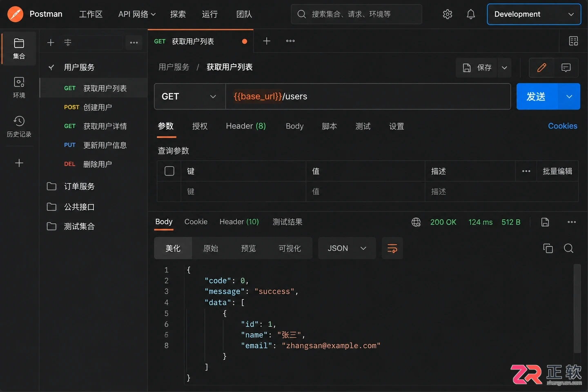Open the collections panel three-dot menu
The height and width of the screenshot is (392, 588).
[134, 42]
